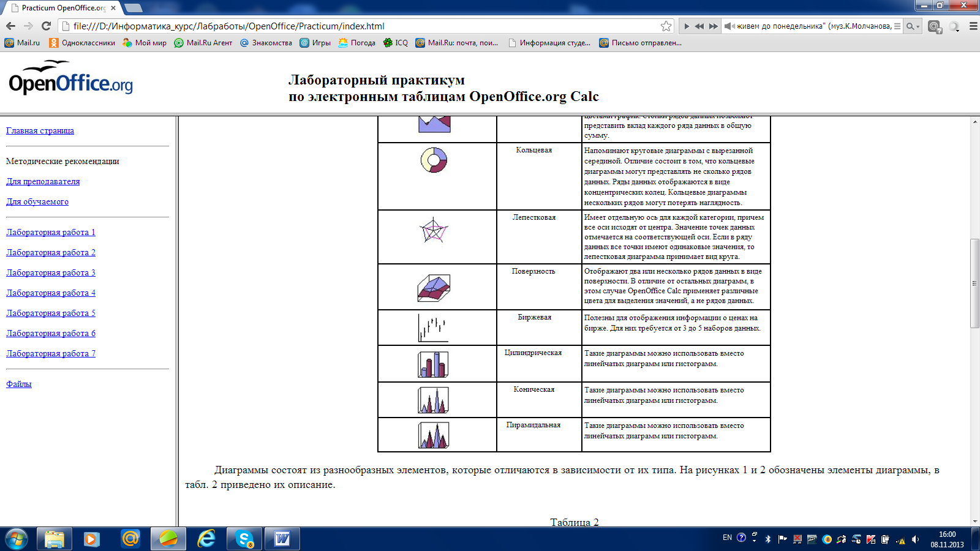The image size is (980, 551).
Task: Open the Письмо отправлен... bookmark
Action: [x=641, y=43]
